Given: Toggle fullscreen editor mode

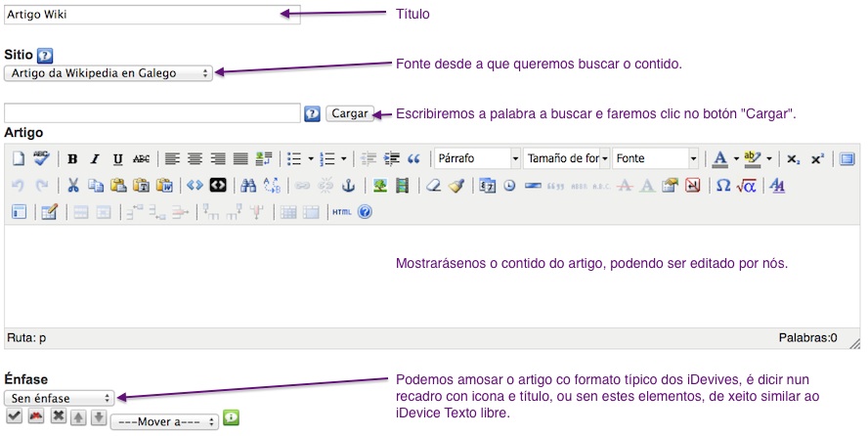Looking at the screenshot, I should coord(846,159).
